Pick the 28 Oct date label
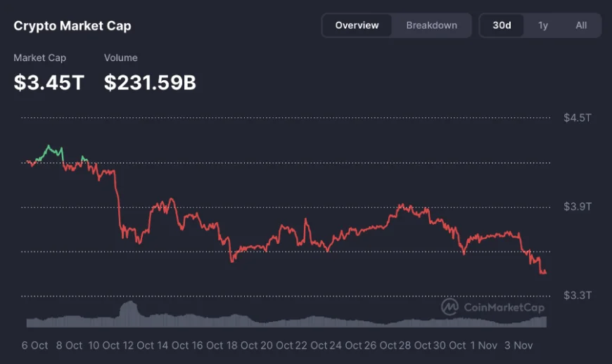 pos(414,346)
